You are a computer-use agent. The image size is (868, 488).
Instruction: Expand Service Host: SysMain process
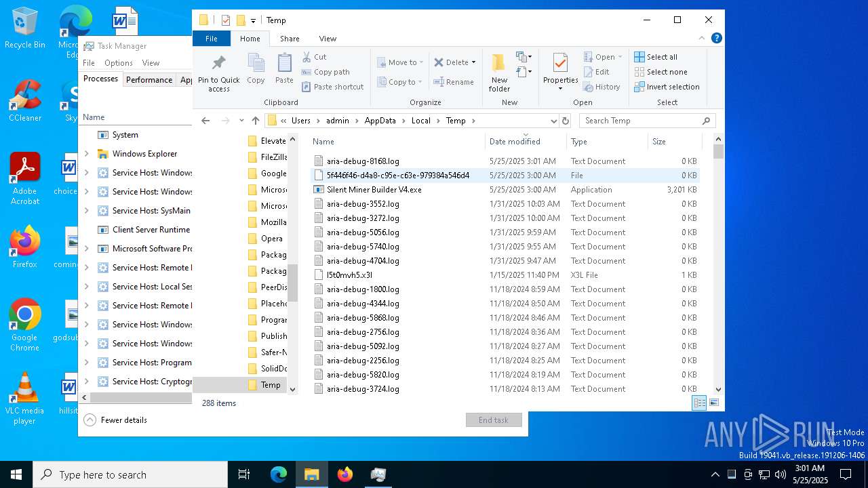(x=86, y=211)
